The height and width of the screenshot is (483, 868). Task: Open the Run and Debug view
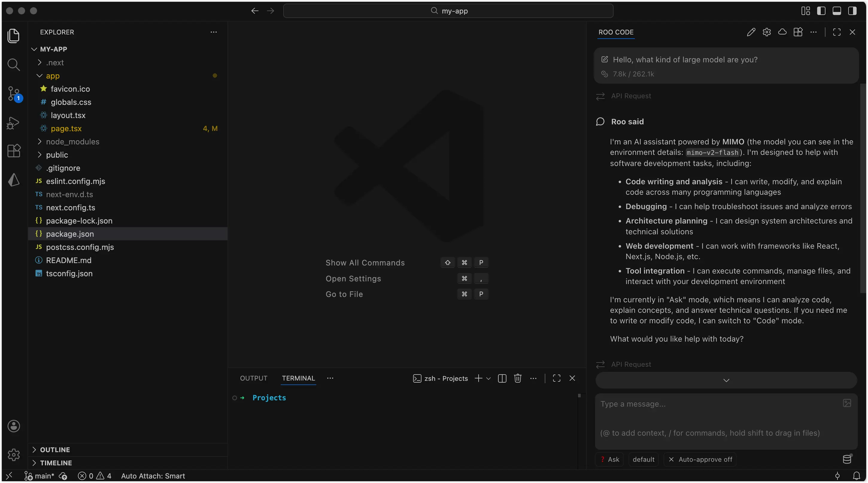coord(13,123)
